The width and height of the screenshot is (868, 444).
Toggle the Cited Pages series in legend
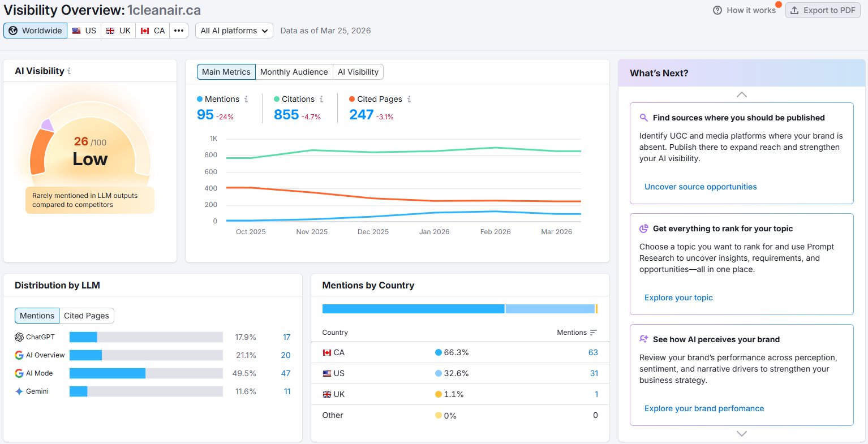tap(376, 99)
